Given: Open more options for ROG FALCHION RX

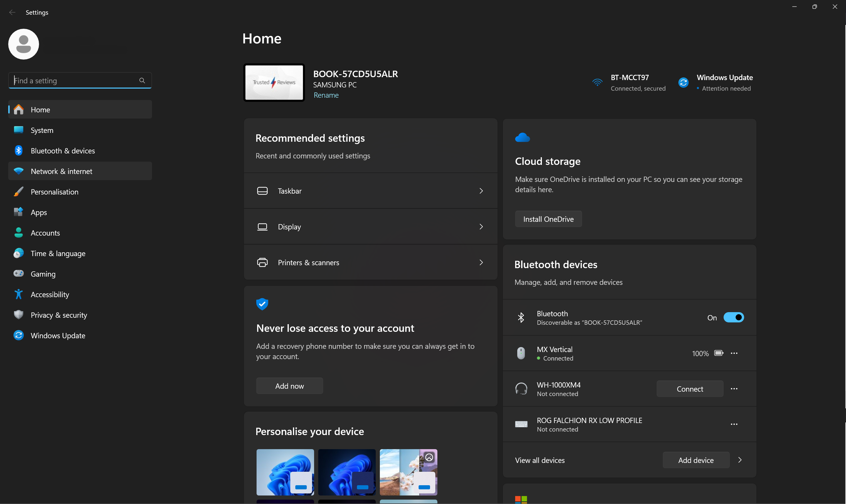Looking at the screenshot, I should pyautogui.click(x=734, y=424).
